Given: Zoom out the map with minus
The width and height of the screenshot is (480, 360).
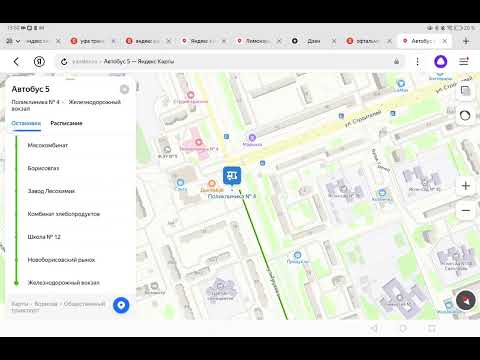Looking at the screenshot, I should point(466,210).
